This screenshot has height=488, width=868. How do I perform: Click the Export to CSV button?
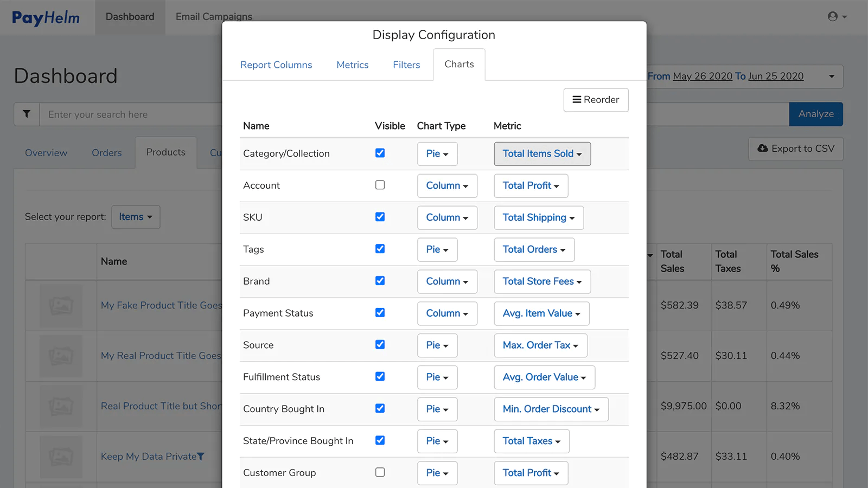tap(795, 149)
